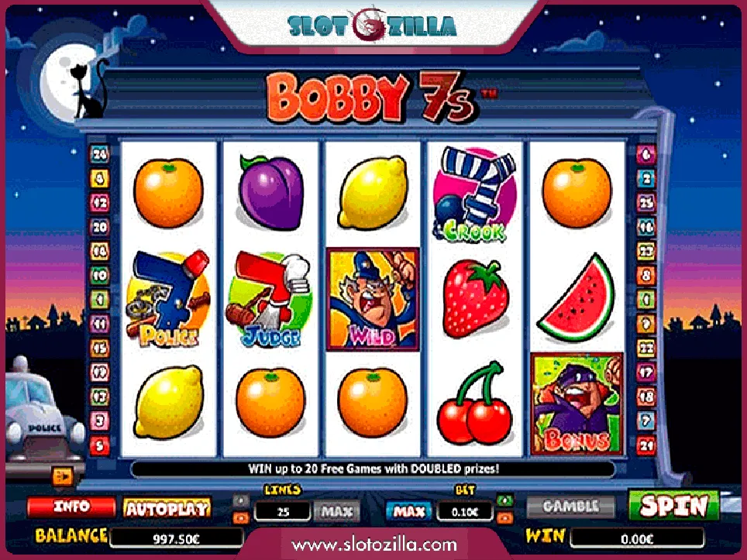The width and height of the screenshot is (747, 560).
Task: Increase the number of lines
Action: coord(240,500)
